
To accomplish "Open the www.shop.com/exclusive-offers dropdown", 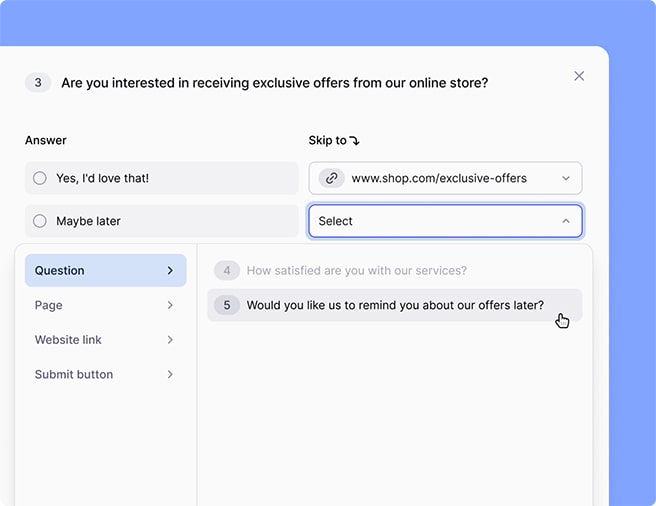I will (x=445, y=178).
